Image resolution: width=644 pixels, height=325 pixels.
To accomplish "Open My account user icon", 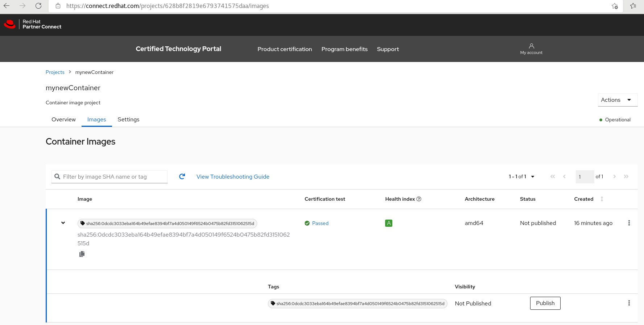I will click(x=531, y=46).
